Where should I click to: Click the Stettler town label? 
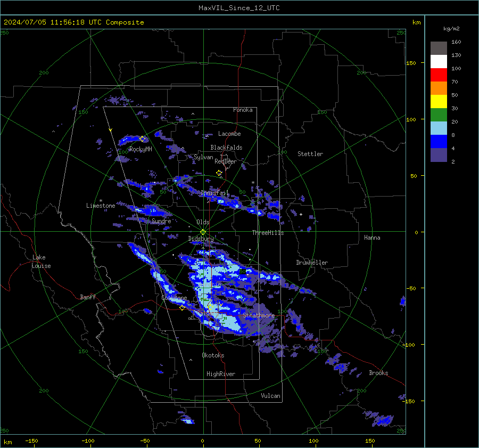pyautogui.click(x=310, y=154)
